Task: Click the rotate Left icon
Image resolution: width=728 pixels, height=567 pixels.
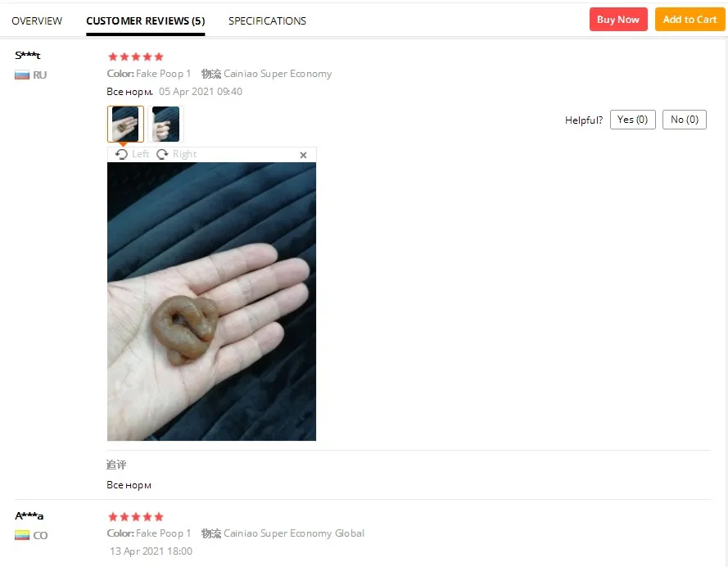Action: coord(122,154)
